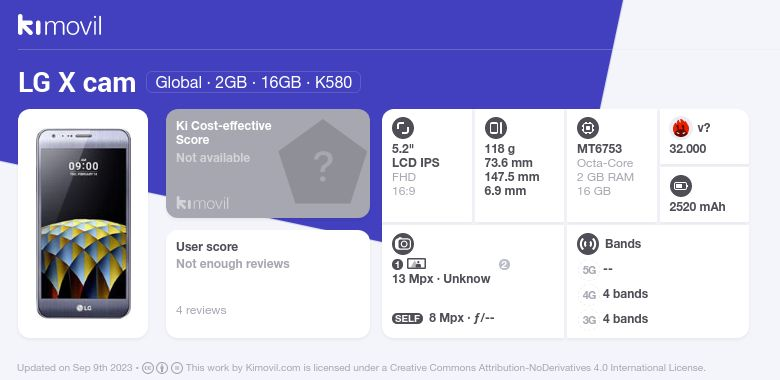The height and width of the screenshot is (380, 780).
Task: Click the Kimovil logo at top
Action: tap(60, 25)
